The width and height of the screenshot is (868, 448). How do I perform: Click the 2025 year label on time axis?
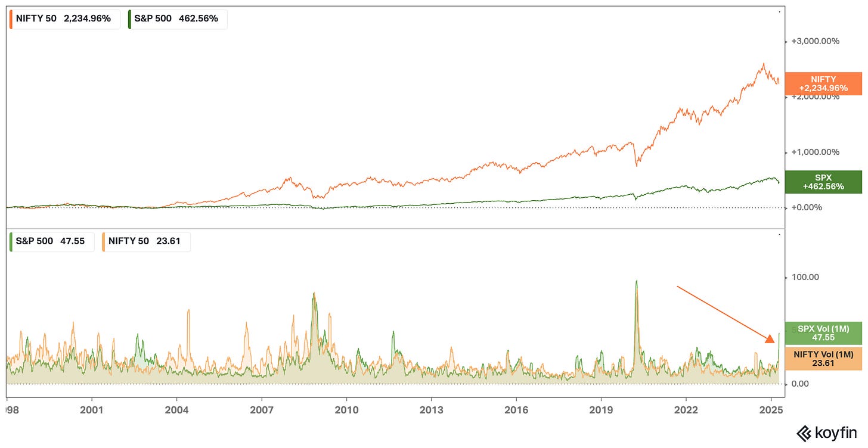click(x=771, y=410)
